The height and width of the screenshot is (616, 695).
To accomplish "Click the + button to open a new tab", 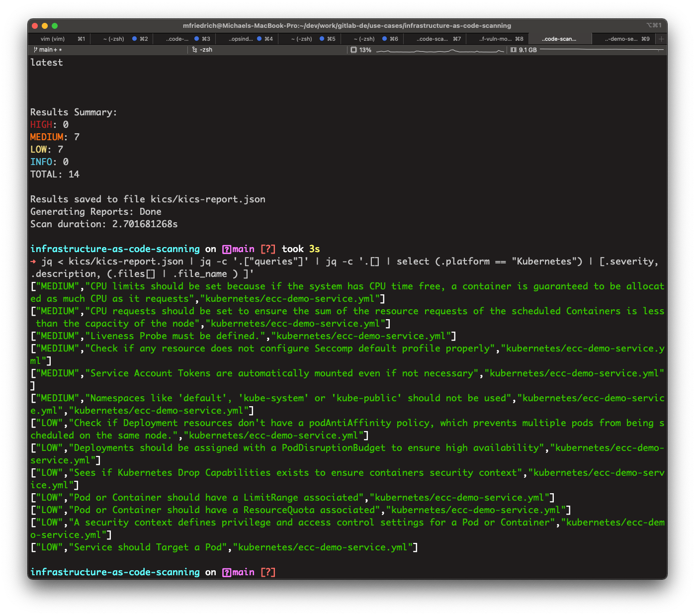I will [x=661, y=38].
